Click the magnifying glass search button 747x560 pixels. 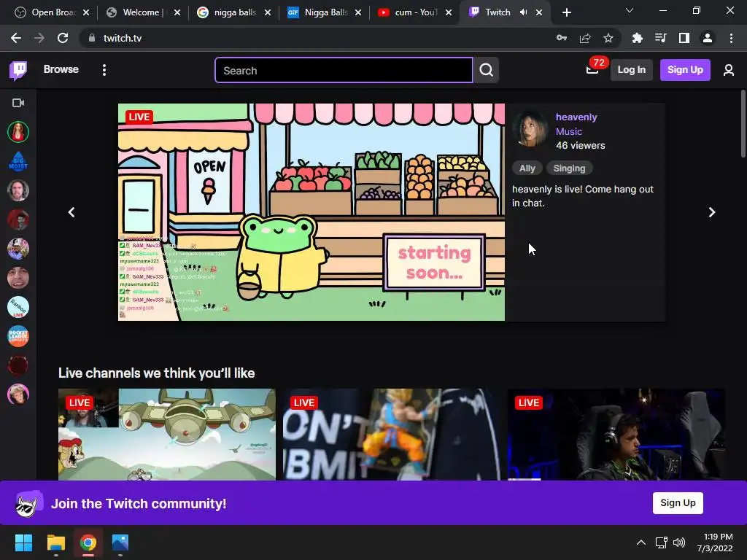click(x=487, y=70)
